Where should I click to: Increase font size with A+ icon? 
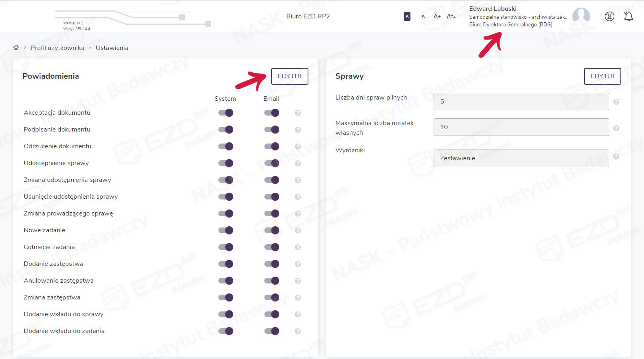tap(437, 16)
